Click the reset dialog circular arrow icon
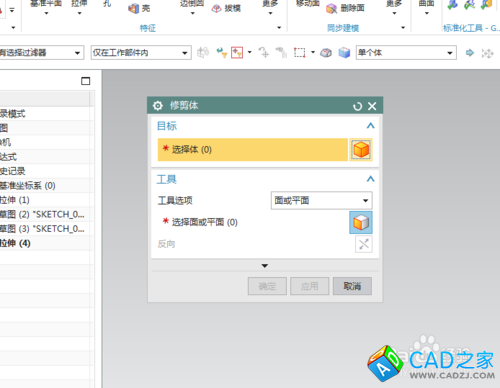The width and height of the screenshot is (500, 388). coord(357,106)
